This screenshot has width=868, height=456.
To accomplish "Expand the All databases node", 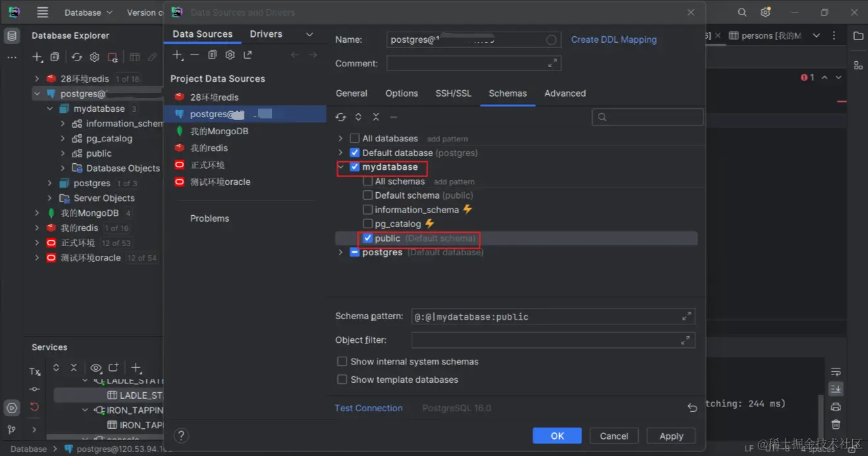I will tap(340, 138).
